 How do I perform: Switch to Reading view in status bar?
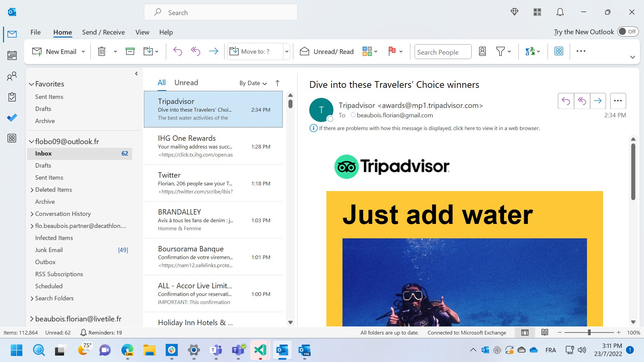[545, 333]
